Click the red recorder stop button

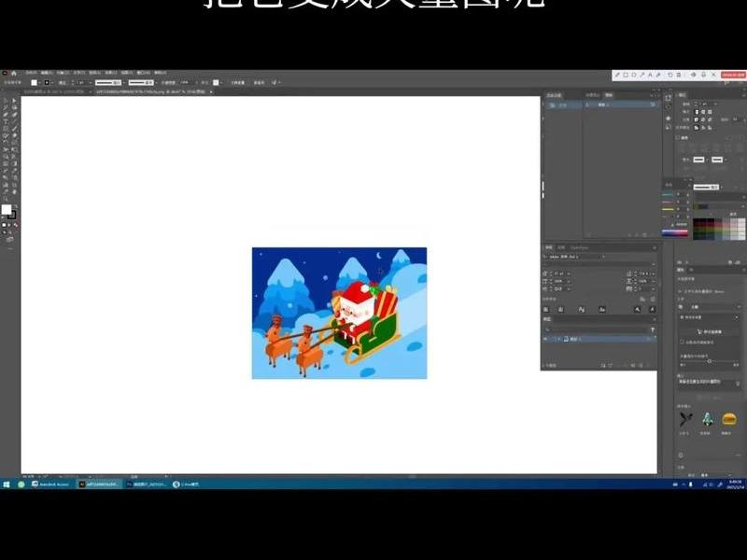pyautogui.click(x=733, y=75)
